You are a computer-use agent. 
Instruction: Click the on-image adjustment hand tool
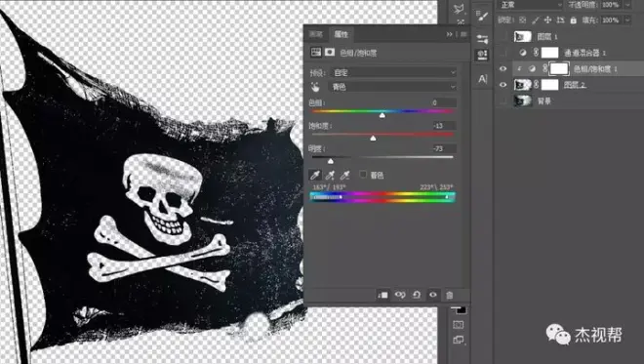[315, 87]
